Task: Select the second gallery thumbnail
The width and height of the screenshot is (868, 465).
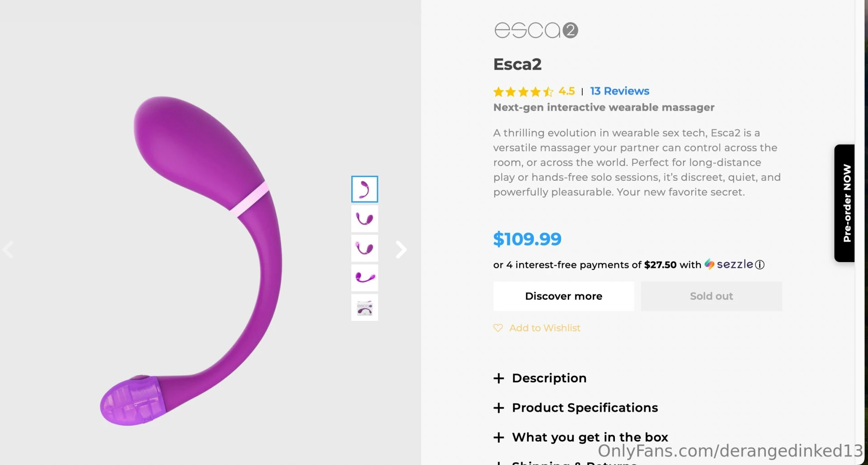Action: pyautogui.click(x=364, y=219)
